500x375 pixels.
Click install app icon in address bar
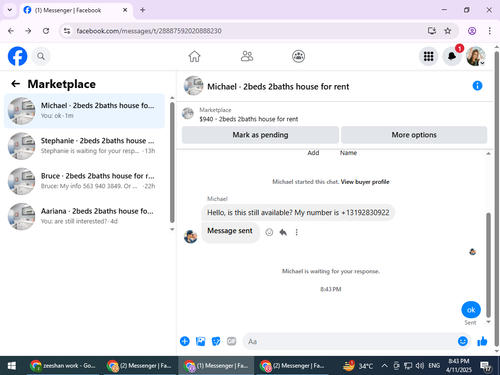[432, 31]
